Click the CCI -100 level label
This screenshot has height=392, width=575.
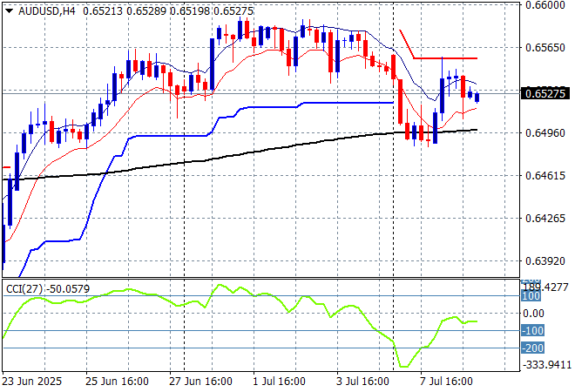tap(532, 331)
